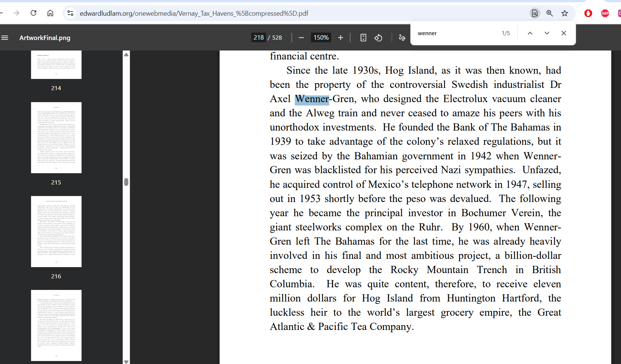
Task: Open the find-in-page icon in address bar
Action: point(535,13)
